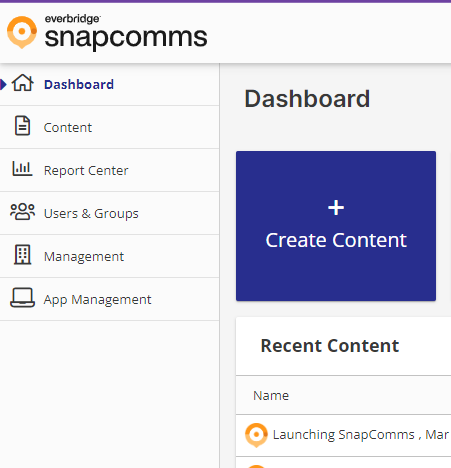Click the snapcomms wordmark in header
Screen dimensions: 451x468
pyautogui.click(x=126, y=37)
